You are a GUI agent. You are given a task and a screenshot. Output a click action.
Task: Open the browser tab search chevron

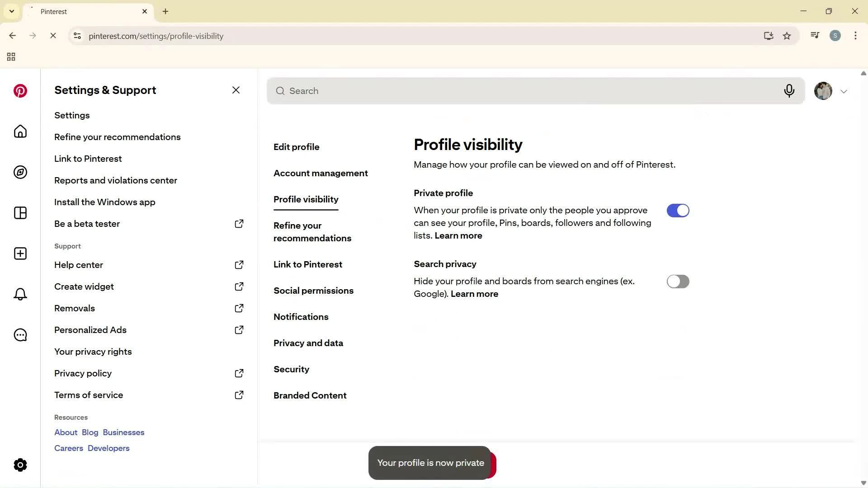tap(12, 11)
